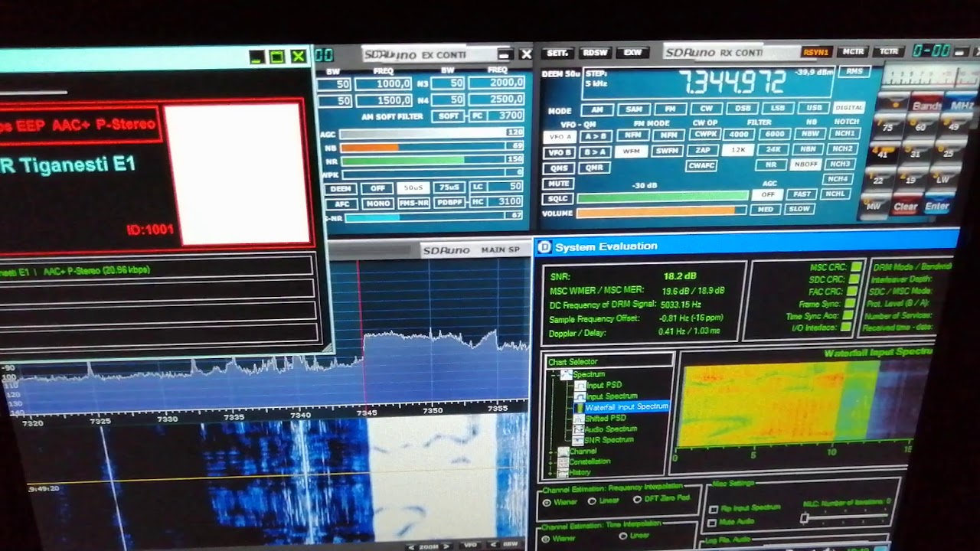
Task: Adjust the SQLC squelch level bar
Action: 662,197
